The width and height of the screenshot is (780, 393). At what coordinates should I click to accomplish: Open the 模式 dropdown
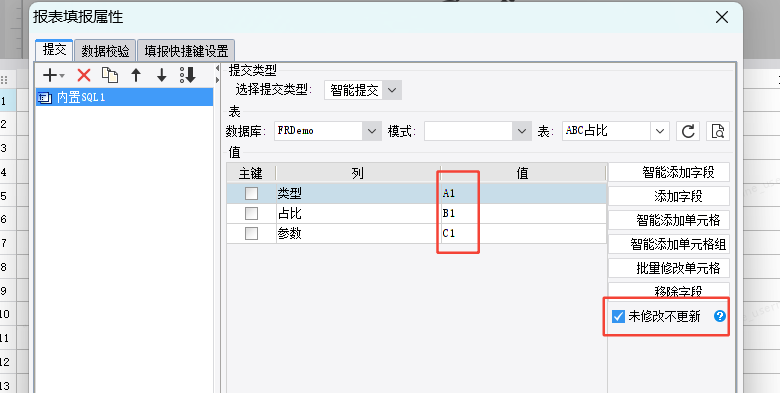tap(521, 131)
